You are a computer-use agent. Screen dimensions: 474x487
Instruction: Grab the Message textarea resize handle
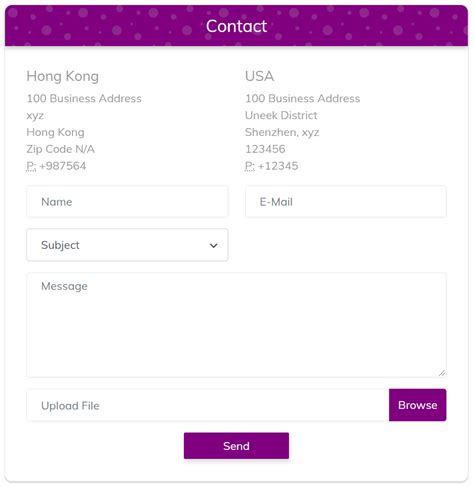[x=442, y=373]
